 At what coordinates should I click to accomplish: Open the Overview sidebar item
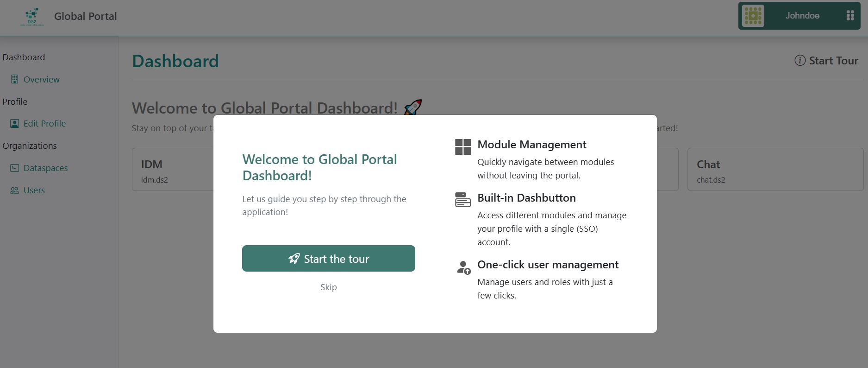41,79
